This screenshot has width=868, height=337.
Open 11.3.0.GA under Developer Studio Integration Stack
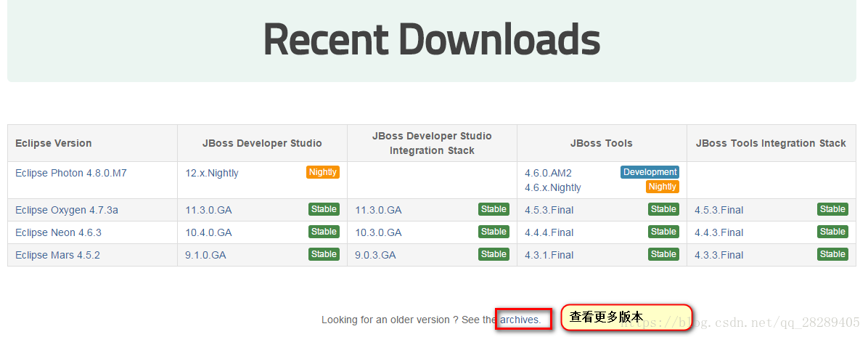click(378, 210)
